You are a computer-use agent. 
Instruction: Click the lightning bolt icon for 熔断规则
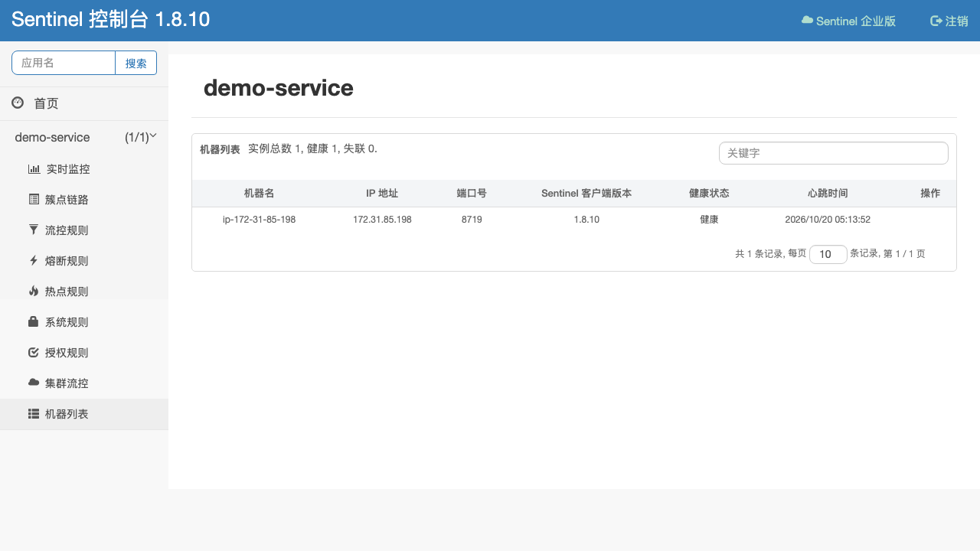point(34,260)
